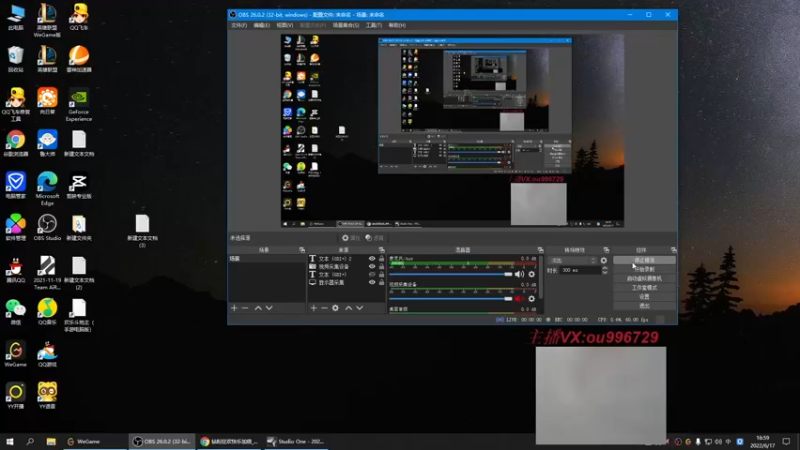The width and height of the screenshot is (800, 450).
Task: Switch to the Chrome taskbar window
Action: pyautogui.click(x=229, y=441)
